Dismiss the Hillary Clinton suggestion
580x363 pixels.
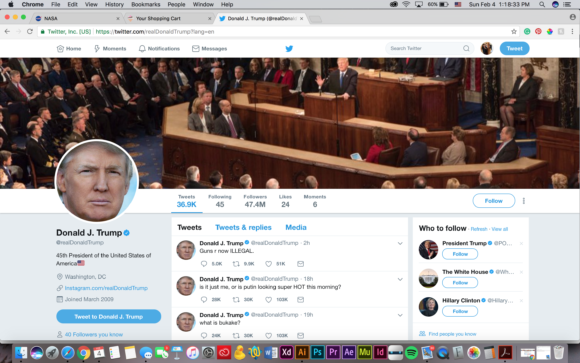click(521, 300)
